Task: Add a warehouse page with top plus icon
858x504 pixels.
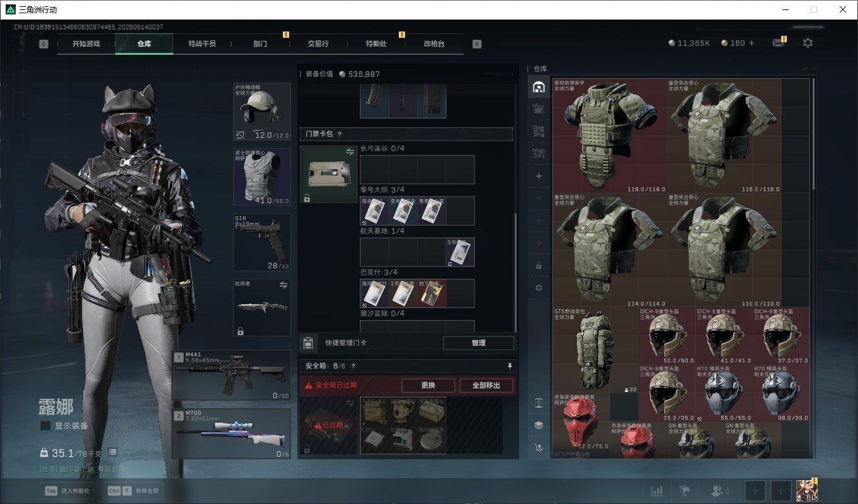Action: 539,176
